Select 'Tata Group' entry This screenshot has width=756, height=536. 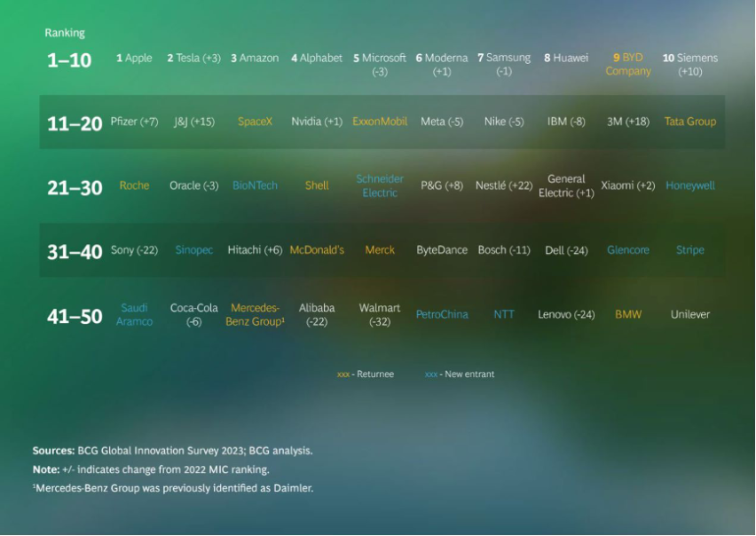tap(690, 122)
